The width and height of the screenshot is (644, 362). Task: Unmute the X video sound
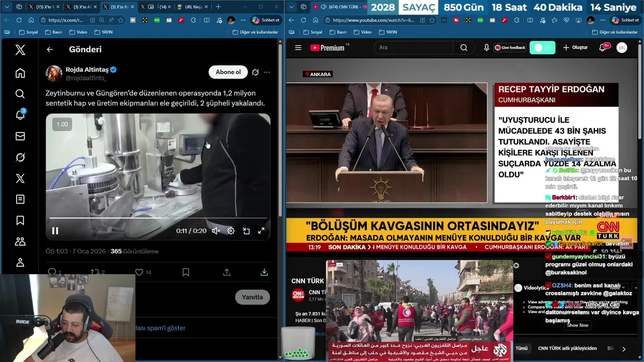(x=216, y=231)
